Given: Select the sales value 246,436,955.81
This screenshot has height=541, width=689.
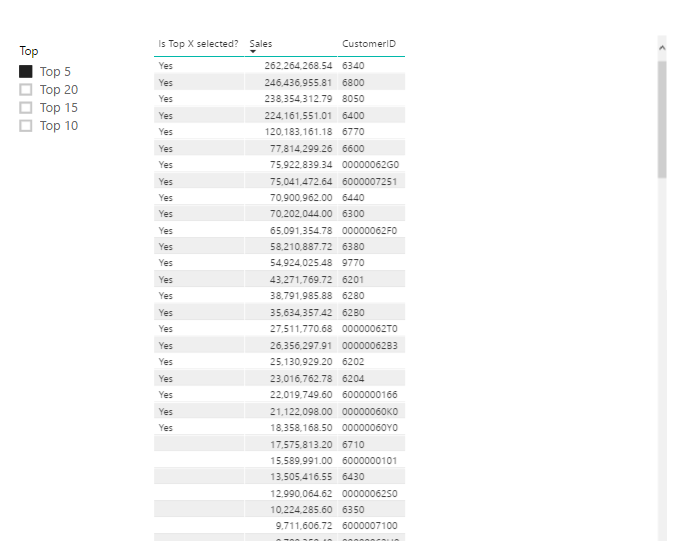Looking at the screenshot, I should 298,83.
